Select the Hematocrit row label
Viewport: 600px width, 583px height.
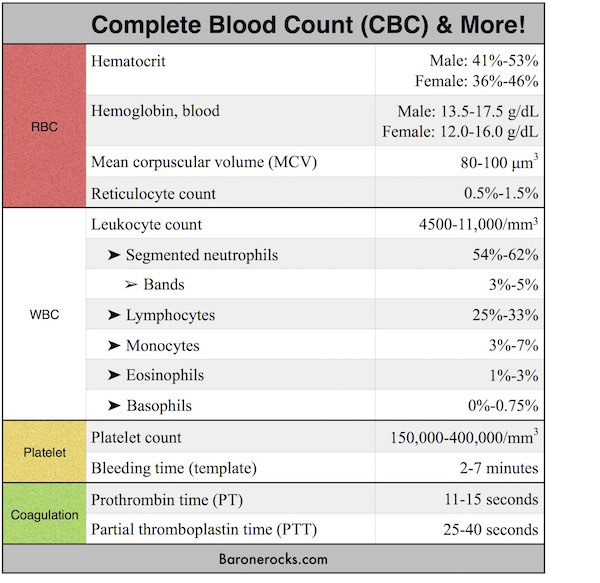click(128, 61)
